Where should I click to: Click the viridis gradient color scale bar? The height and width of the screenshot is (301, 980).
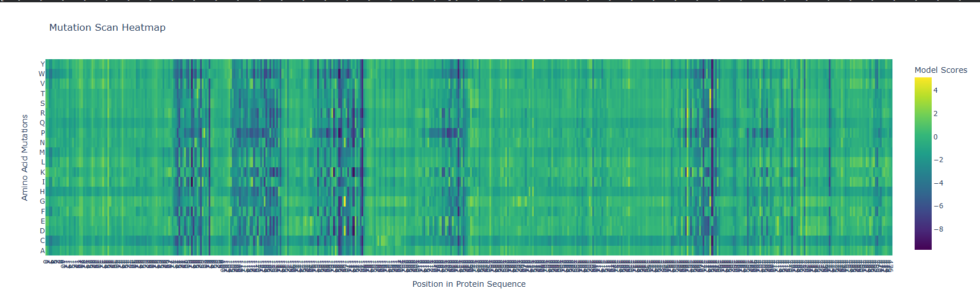click(x=923, y=163)
